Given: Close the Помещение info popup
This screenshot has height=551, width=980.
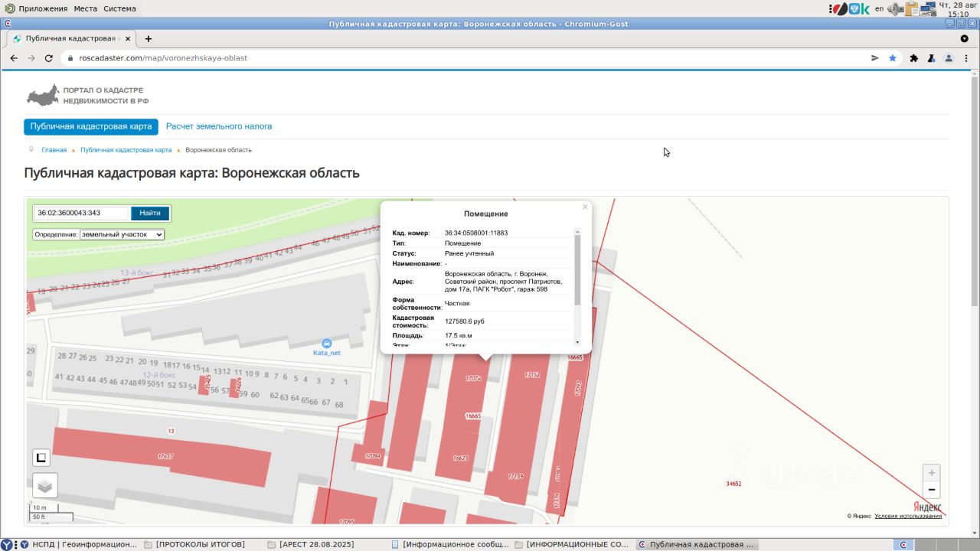Looking at the screenshot, I should (585, 207).
